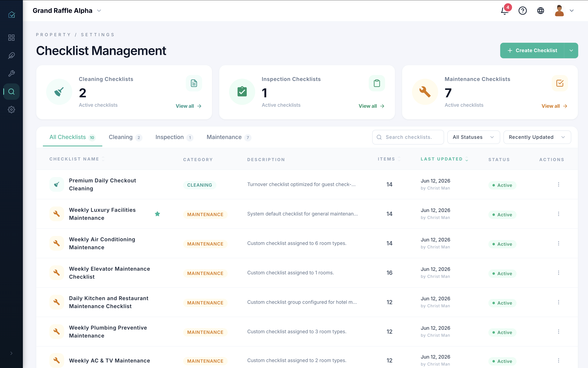Click View all on Cleaning Checklists card
588x368 pixels.
point(189,106)
